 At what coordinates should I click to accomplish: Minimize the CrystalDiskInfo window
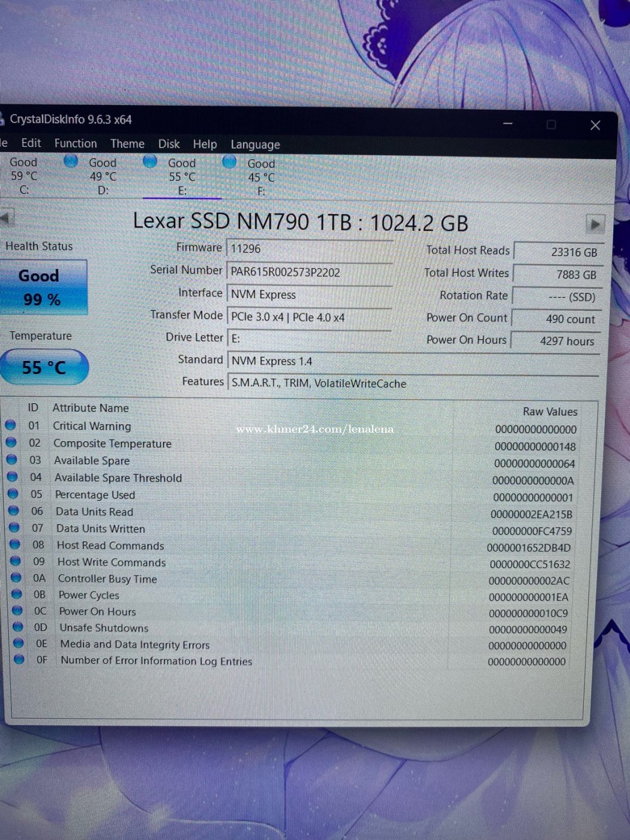[x=508, y=124]
